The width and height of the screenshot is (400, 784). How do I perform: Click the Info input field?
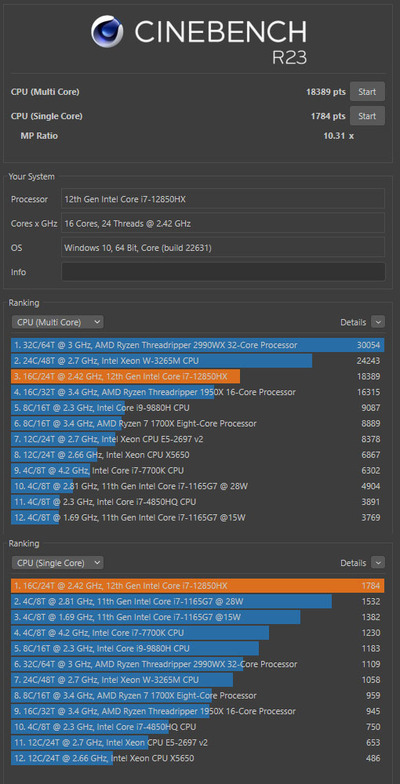click(x=223, y=272)
